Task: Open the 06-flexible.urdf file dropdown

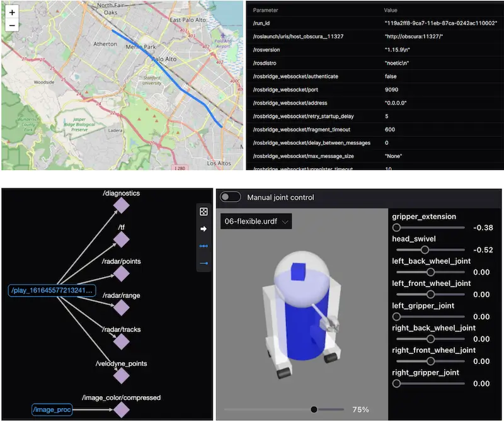Action: point(256,221)
